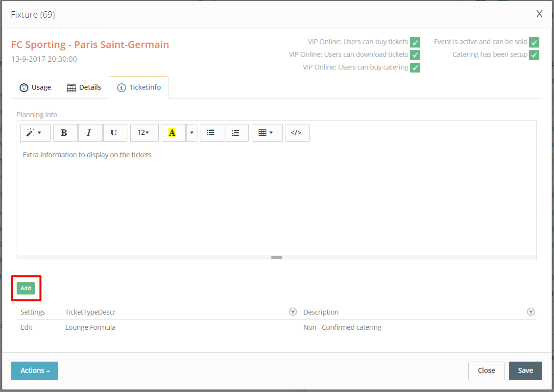Toggle 'VIP Online: Users can buy catering' checkbox
This screenshot has height=392, width=554.
tap(415, 68)
